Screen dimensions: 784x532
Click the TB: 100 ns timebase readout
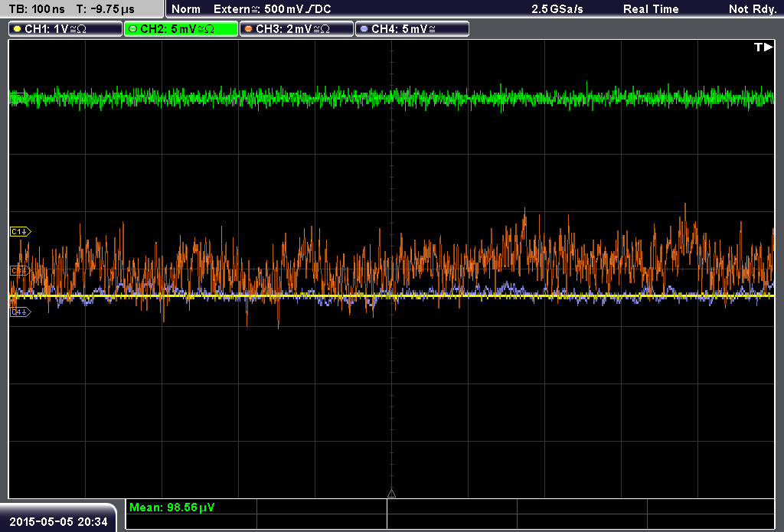[x=37, y=9]
